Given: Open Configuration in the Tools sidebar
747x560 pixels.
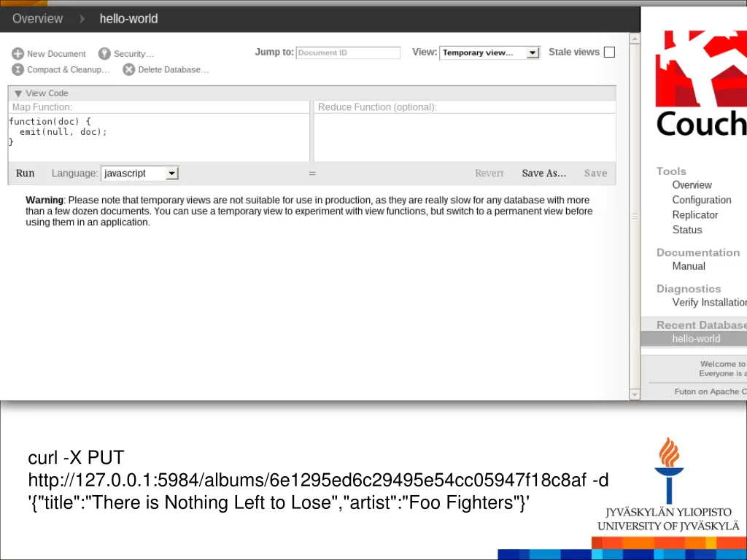Looking at the screenshot, I should [x=701, y=200].
